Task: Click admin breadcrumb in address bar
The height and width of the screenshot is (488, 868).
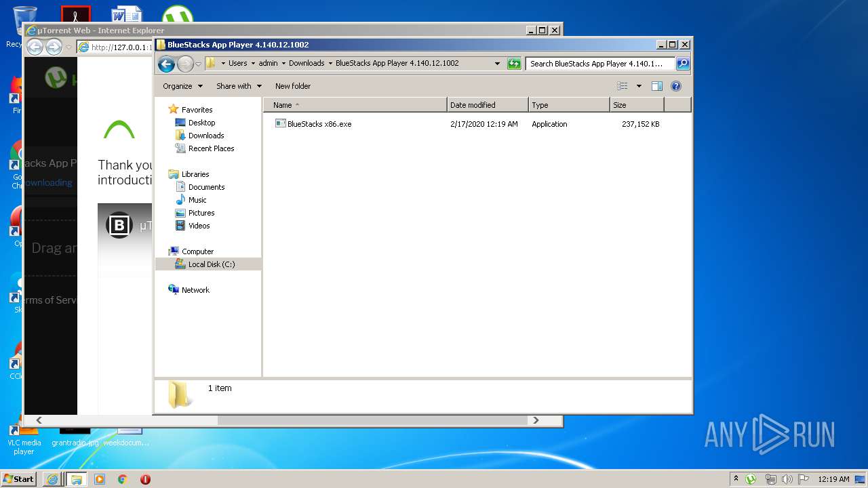Action: 268,63
